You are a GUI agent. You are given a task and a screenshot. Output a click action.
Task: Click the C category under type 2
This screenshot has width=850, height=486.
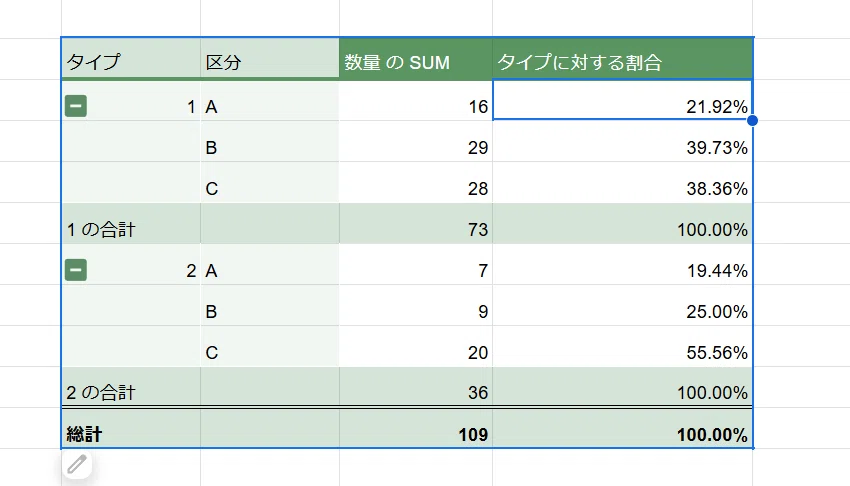coord(270,347)
